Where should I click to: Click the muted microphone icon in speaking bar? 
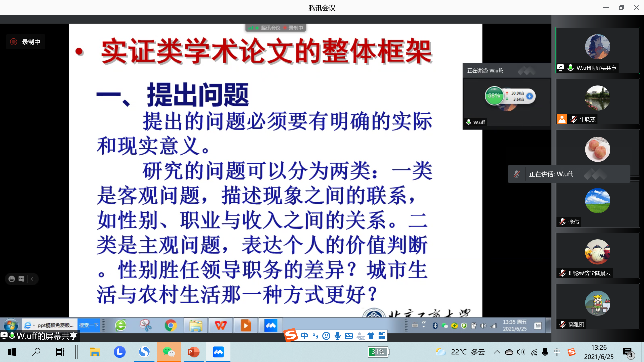(516, 174)
